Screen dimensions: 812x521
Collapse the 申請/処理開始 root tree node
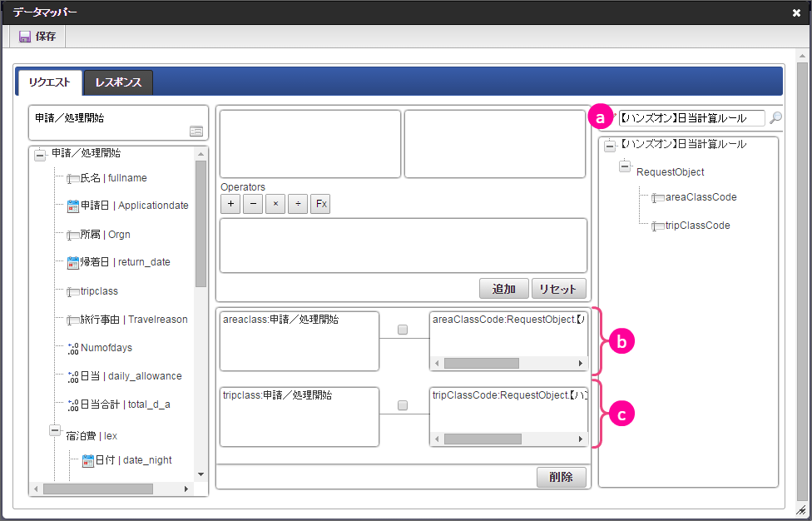[x=40, y=154]
